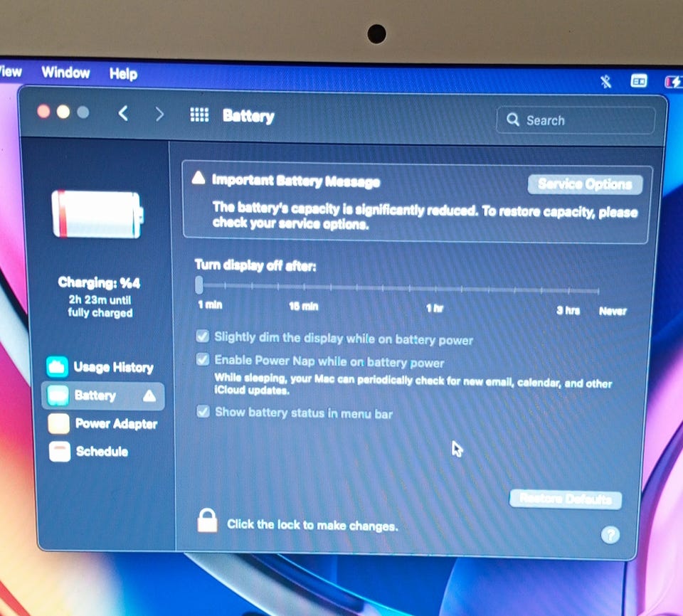Click the warning triangle in Battery row
The image size is (683, 616).
pyautogui.click(x=149, y=395)
